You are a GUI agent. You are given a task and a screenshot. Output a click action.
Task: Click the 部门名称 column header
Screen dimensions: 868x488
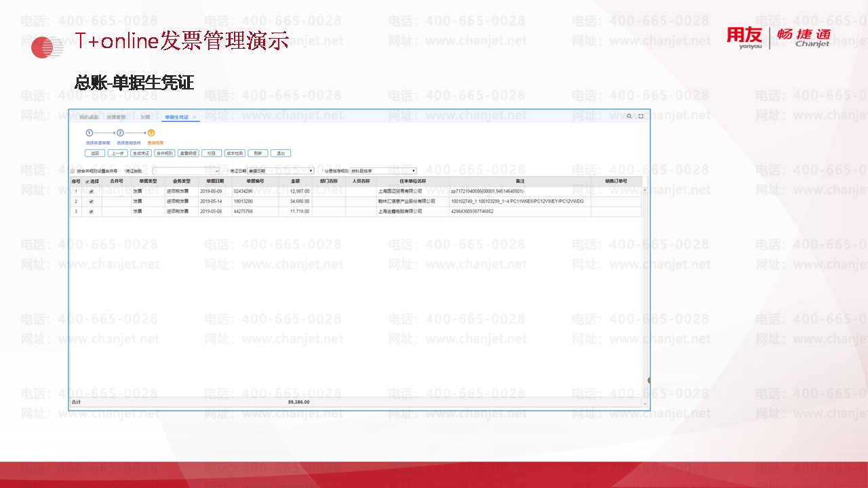(329, 182)
